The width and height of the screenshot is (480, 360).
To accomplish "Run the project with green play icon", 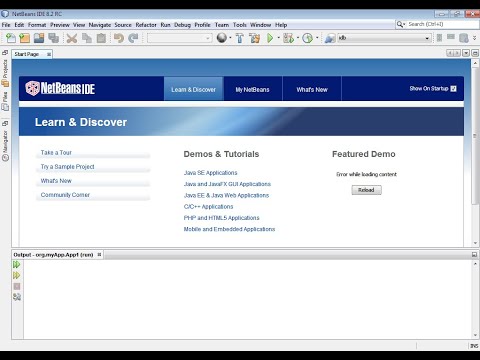I will [x=270, y=38].
